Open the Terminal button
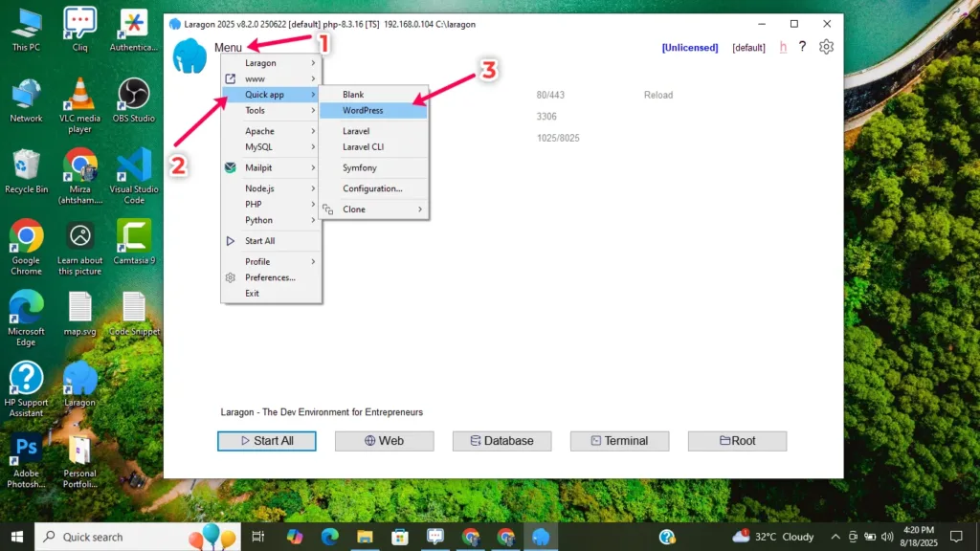The image size is (980, 551). (619, 441)
